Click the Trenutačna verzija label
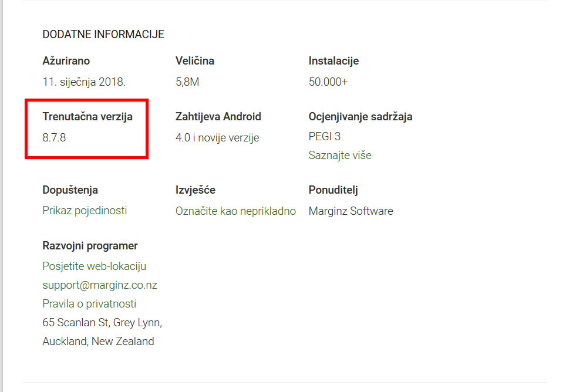This screenshot has width=566, height=392. point(87,116)
